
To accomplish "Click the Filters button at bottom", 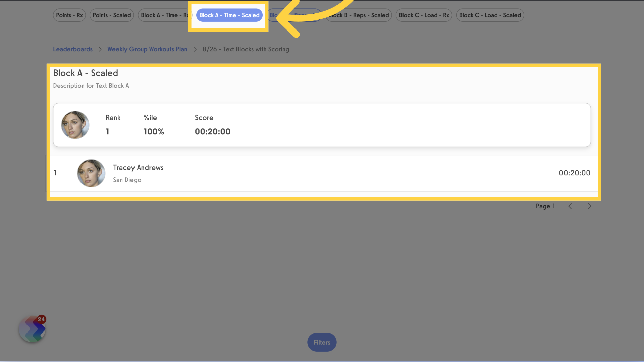I will pos(322,342).
